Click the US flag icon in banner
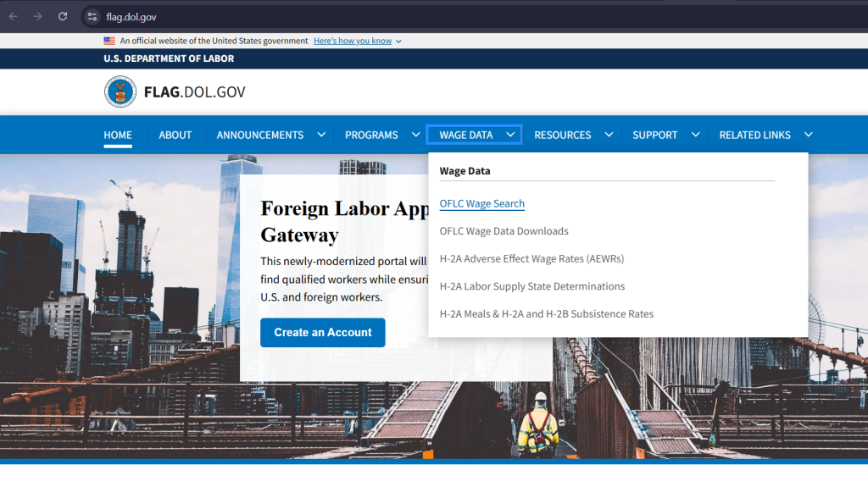The image size is (868, 487). point(109,41)
